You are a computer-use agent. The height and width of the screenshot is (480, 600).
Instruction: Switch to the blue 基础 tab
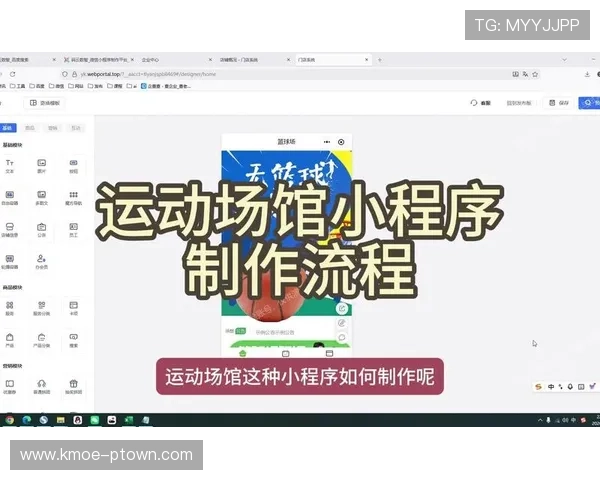pyautogui.click(x=8, y=128)
